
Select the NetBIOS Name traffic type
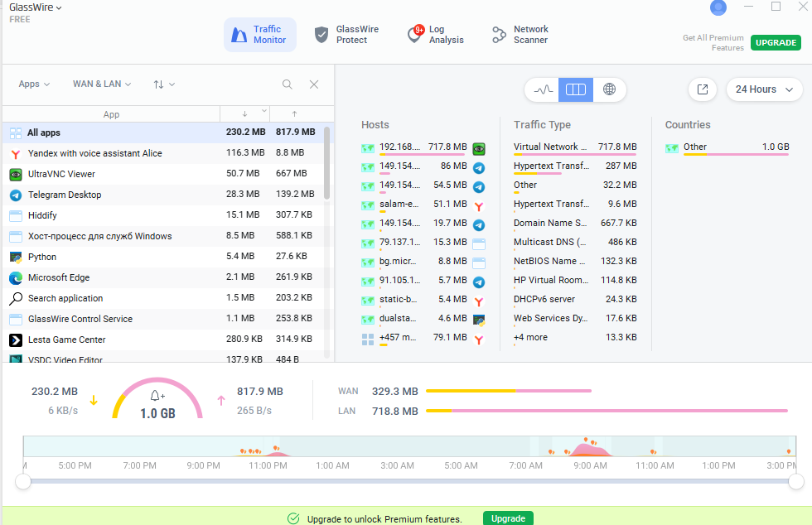[575, 262]
